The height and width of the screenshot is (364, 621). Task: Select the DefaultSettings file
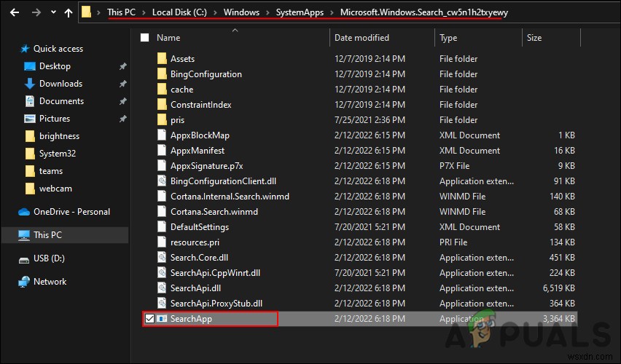point(200,226)
